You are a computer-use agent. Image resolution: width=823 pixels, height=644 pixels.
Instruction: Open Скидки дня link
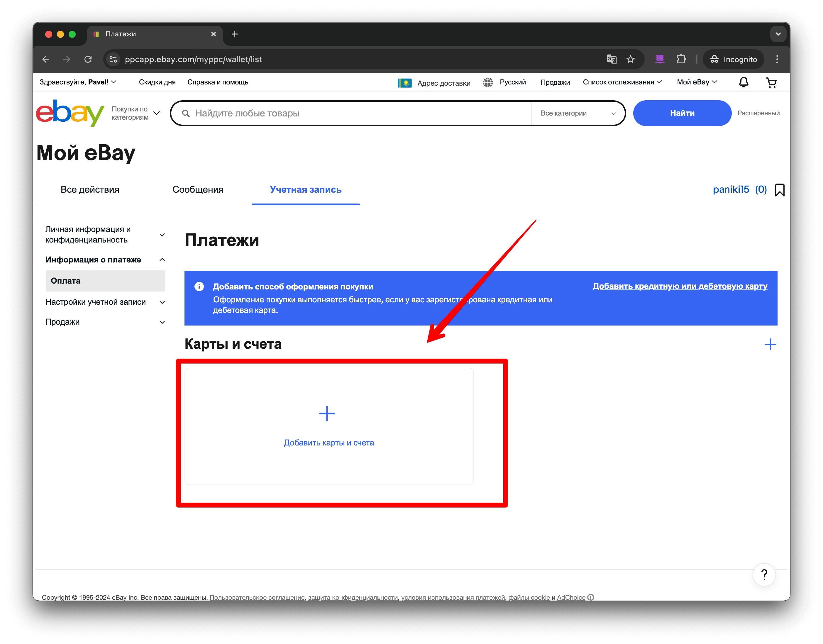157,82
